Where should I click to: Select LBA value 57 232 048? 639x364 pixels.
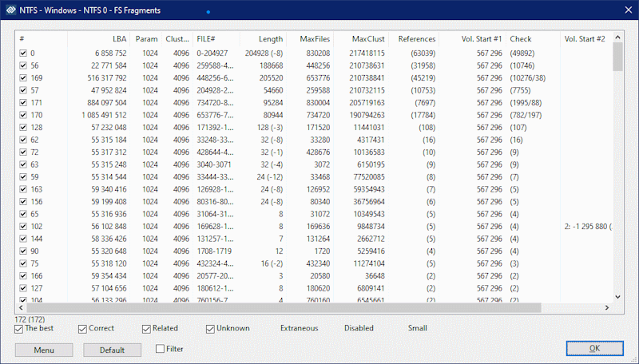coord(109,128)
